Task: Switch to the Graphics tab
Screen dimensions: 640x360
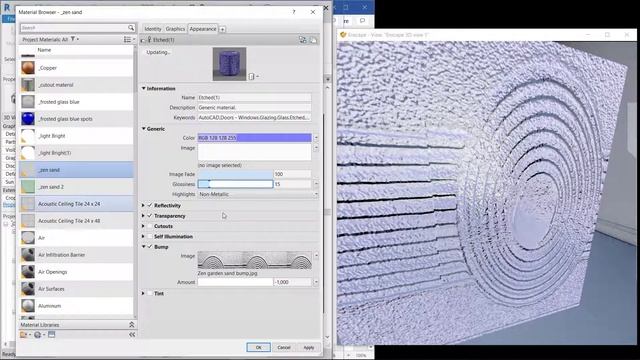Action: (175, 29)
